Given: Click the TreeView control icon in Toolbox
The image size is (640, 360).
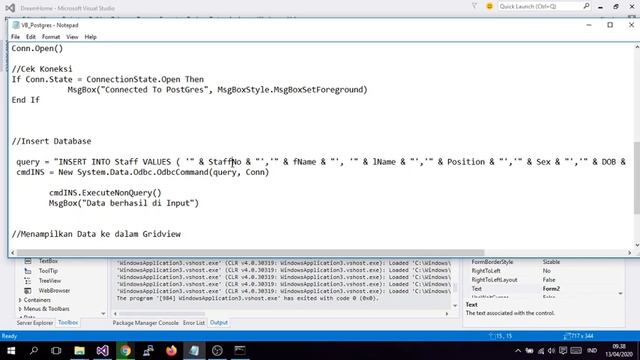Looking at the screenshot, I should (x=28, y=280).
